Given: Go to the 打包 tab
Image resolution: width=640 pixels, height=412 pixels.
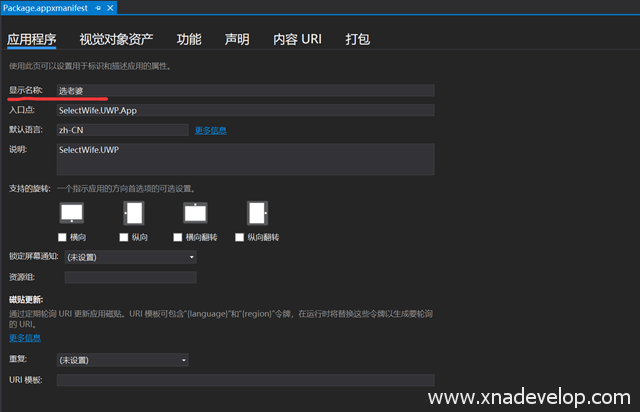Looking at the screenshot, I should point(357,40).
